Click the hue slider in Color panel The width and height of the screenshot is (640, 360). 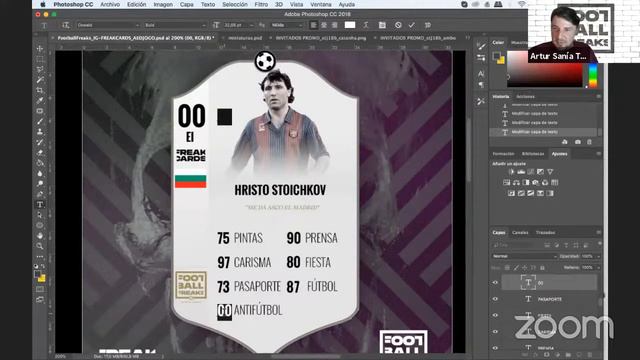point(593,75)
